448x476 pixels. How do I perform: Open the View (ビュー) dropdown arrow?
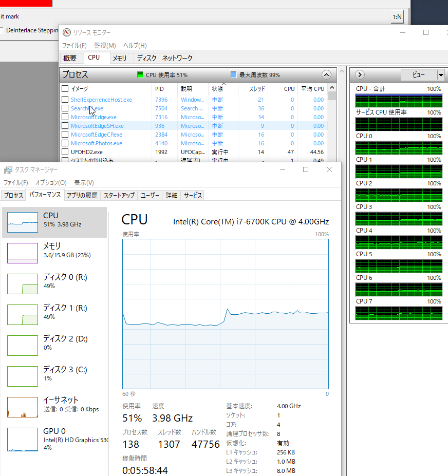point(441,74)
